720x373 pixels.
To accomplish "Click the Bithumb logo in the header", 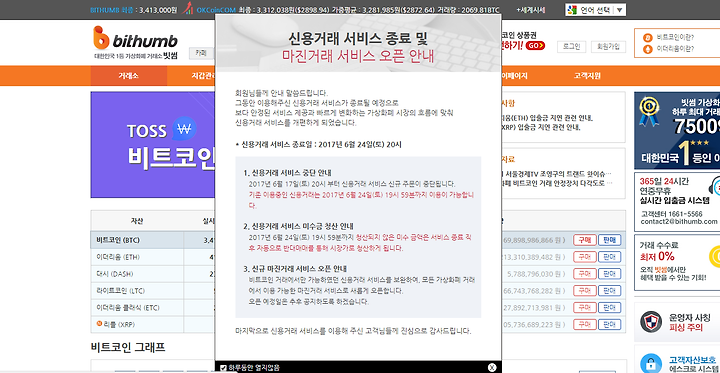I will [135, 43].
